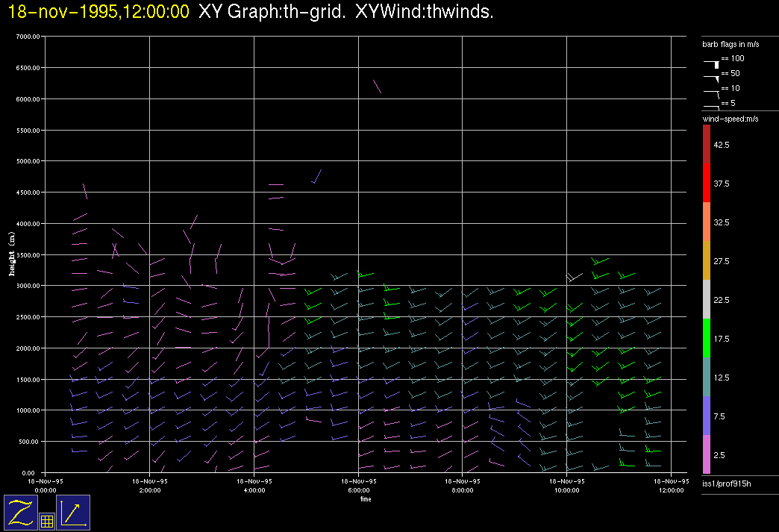Click the Zebra 'Z' logo icon

pyautogui.click(x=20, y=512)
